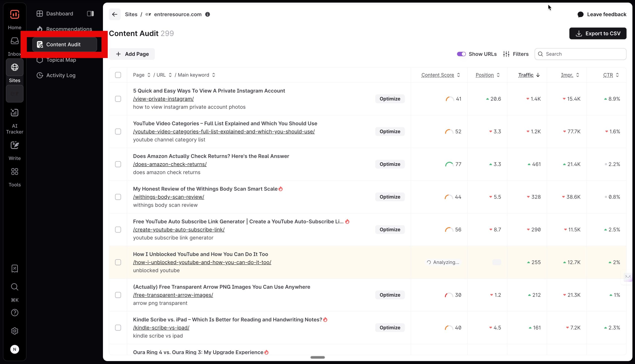Image resolution: width=635 pixels, height=364 pixels.
Task: Open the /view-private-instagram/ page link
Action: click(x=163, y=99)
